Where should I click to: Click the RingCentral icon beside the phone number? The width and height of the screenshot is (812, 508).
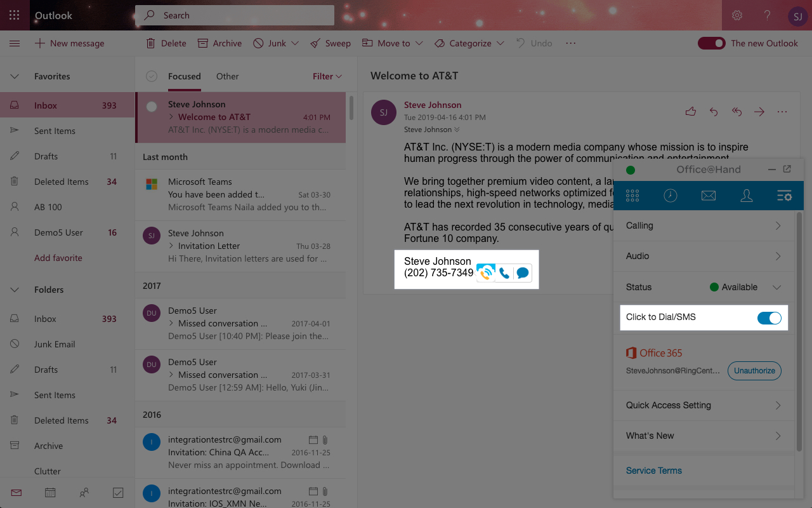pos(486,273)
